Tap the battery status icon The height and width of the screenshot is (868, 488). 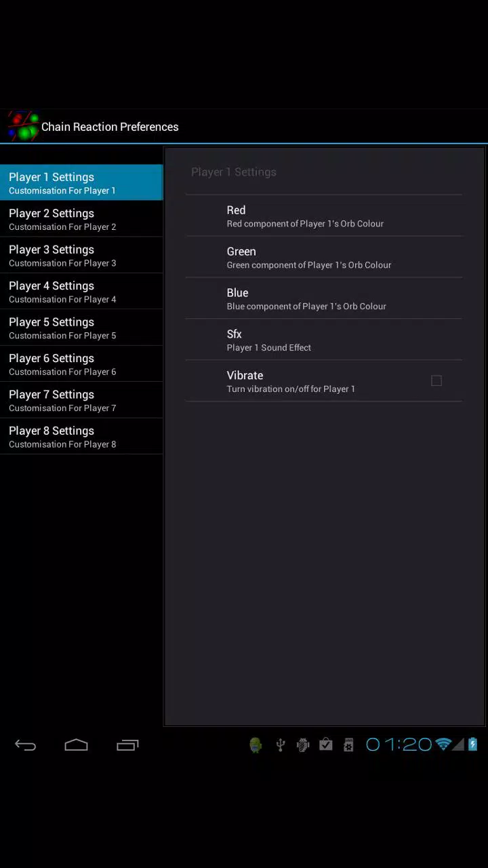(473, 745)
